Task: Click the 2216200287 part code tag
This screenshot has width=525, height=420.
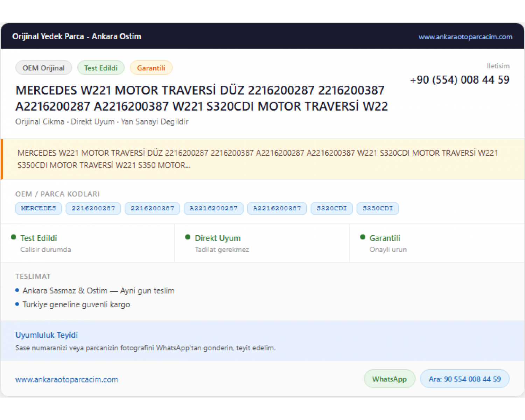Action: coord(93,208)
